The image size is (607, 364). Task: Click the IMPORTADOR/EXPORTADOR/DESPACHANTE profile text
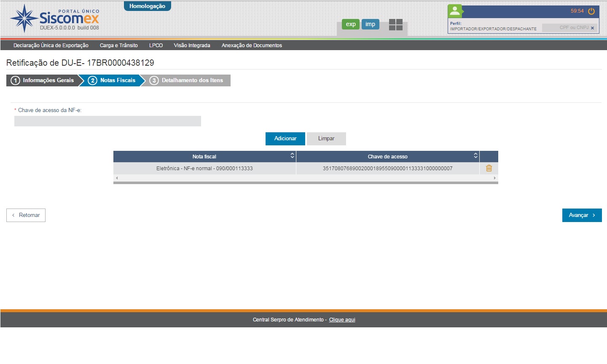493,29
